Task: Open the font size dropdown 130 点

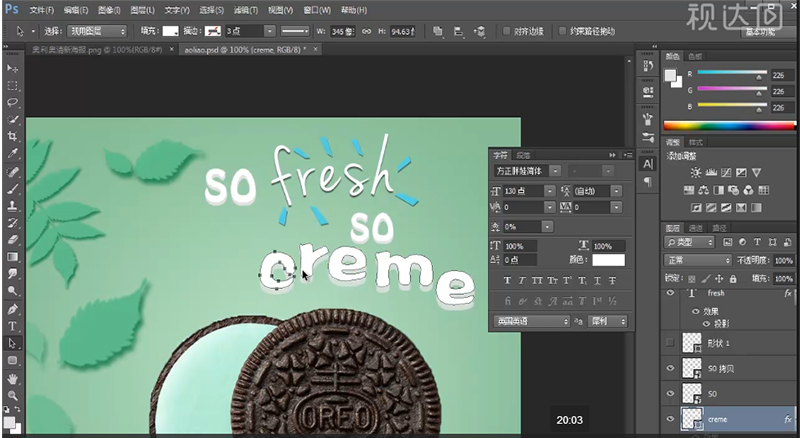Action: [549, 191]
